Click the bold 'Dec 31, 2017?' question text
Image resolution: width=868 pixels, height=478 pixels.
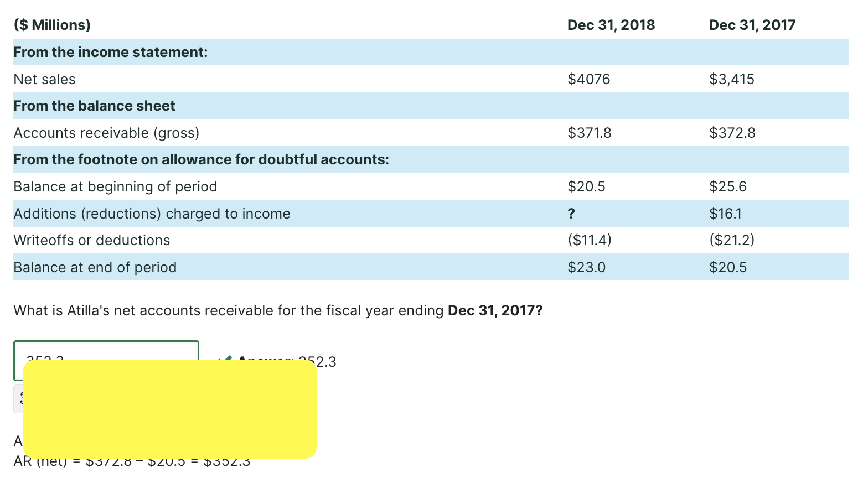495,310
